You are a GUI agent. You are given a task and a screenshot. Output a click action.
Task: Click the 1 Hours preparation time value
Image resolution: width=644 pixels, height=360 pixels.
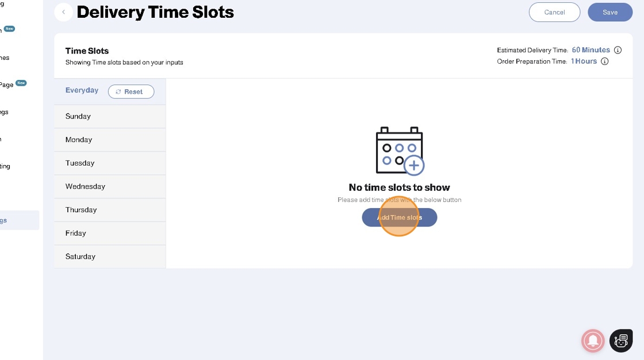tap(584, 62)
